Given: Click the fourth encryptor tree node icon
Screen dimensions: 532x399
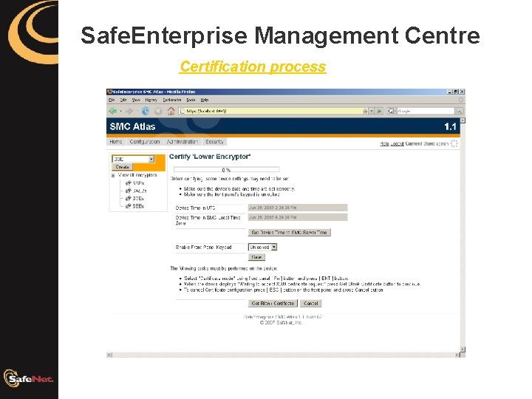Looking at the screenshot, I should 128,206.
